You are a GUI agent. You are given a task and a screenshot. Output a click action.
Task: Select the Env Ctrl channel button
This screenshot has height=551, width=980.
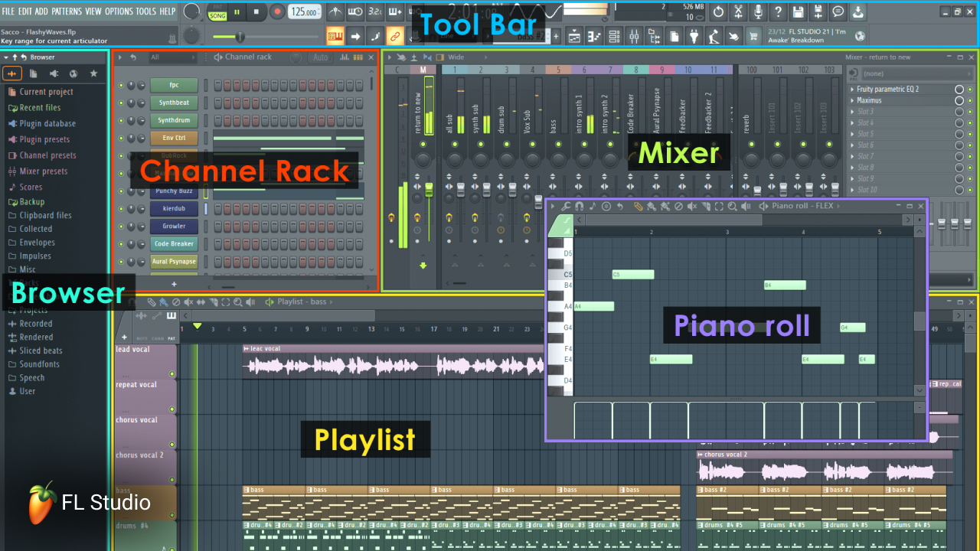click(174, 138)
